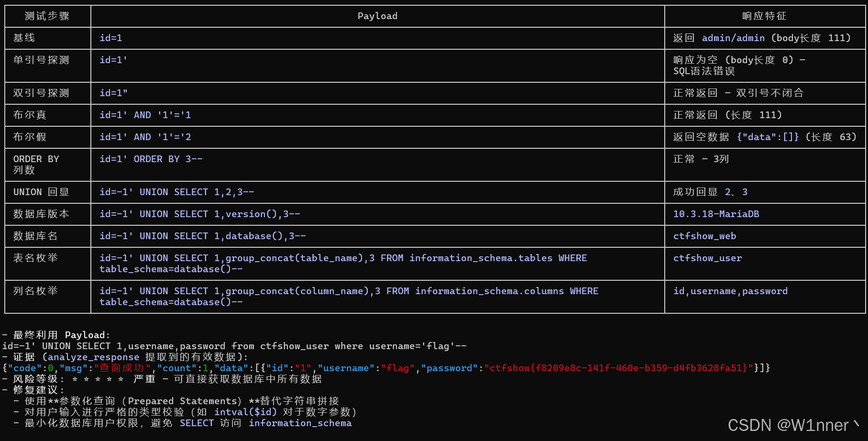
Task: Click the 'information_schema' in last recommendation
Action: (x=300, y=423)
